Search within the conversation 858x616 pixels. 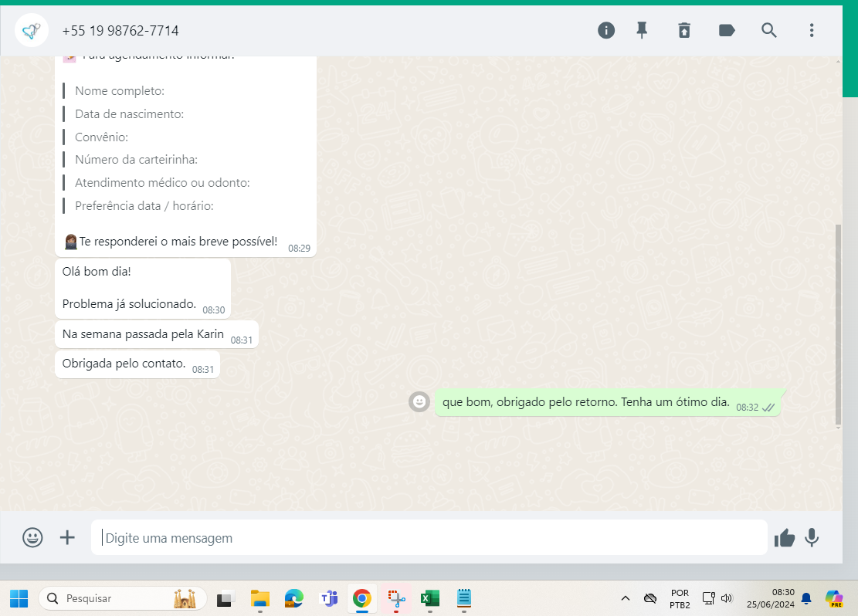pyautogui.click(x=769, y=30)
